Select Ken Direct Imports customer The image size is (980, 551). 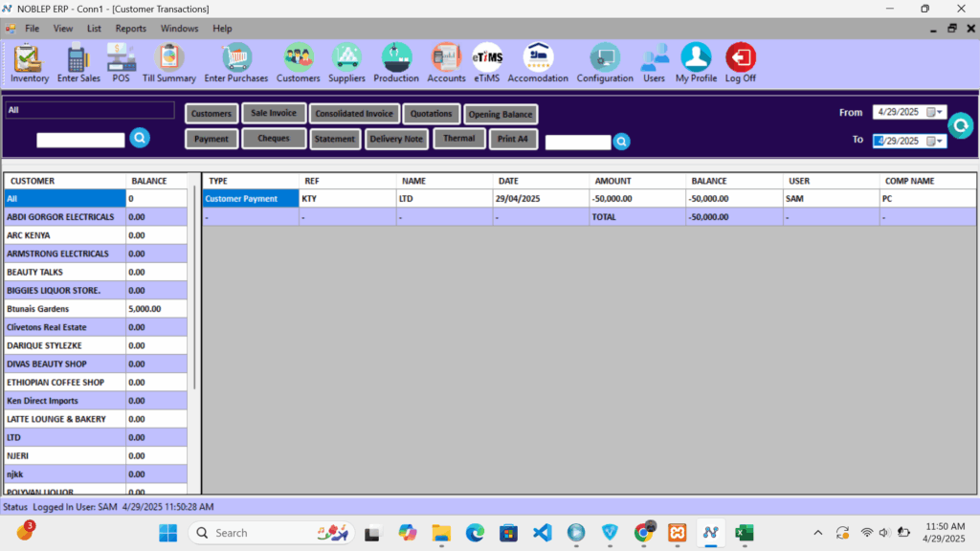point(96,401)
